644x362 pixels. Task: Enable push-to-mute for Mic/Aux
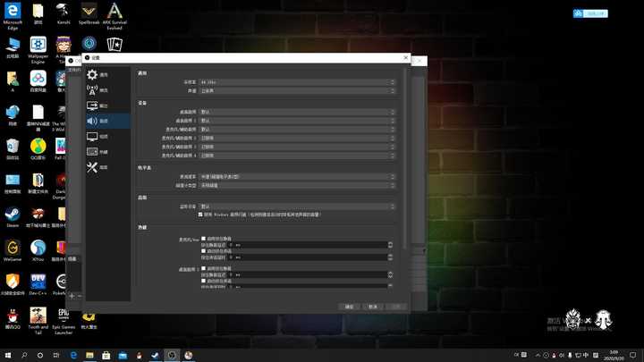[x=203, y=239]
